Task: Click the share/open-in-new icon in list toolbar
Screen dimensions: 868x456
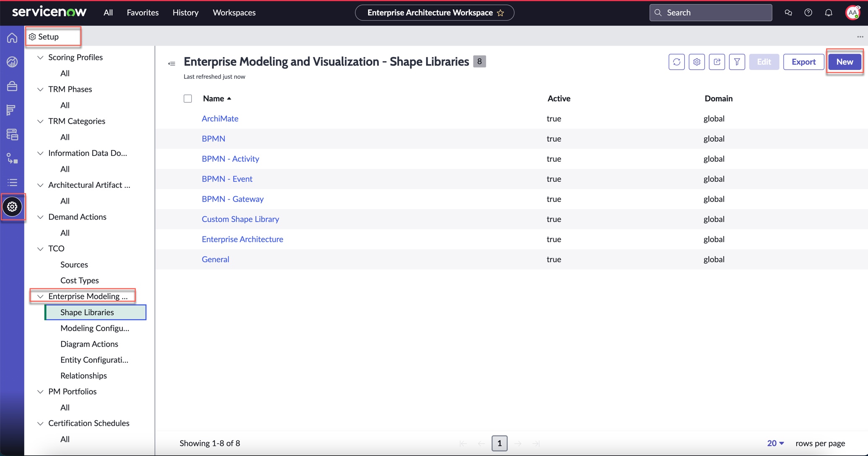Action: point(717,62)
